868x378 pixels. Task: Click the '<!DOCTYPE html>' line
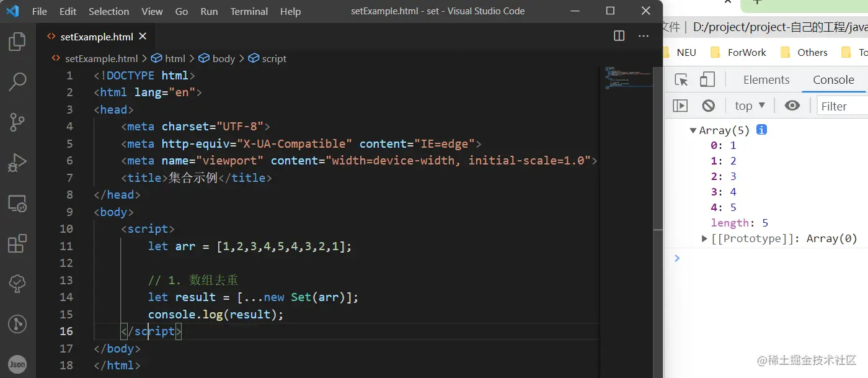click(144, 76)
